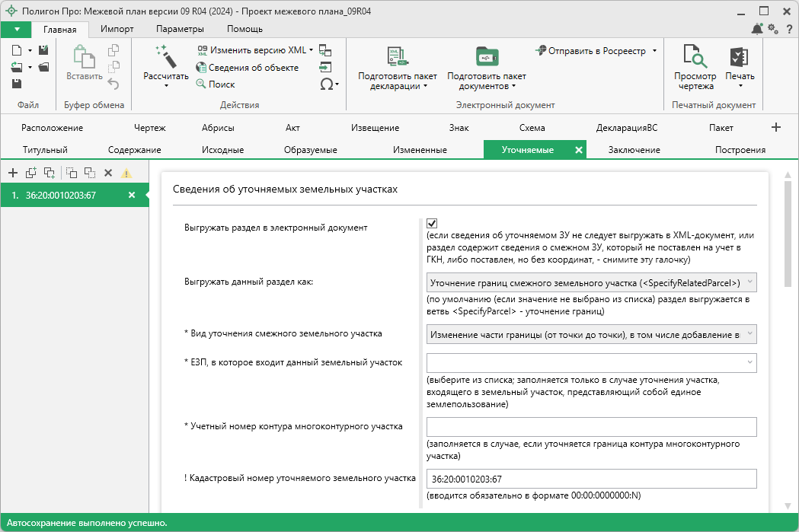Screen dimensions: 799x532
Task: Open notifications bell icon
Action: 756,29
